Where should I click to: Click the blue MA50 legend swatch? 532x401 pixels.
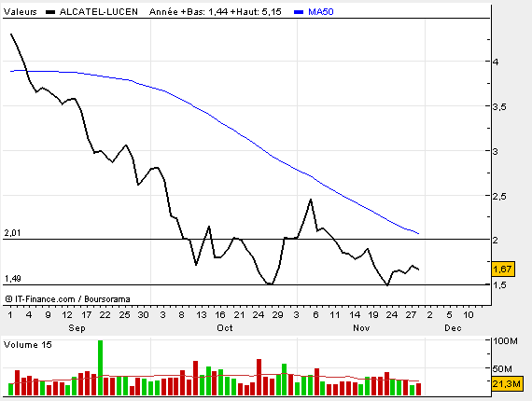[299, 12]
